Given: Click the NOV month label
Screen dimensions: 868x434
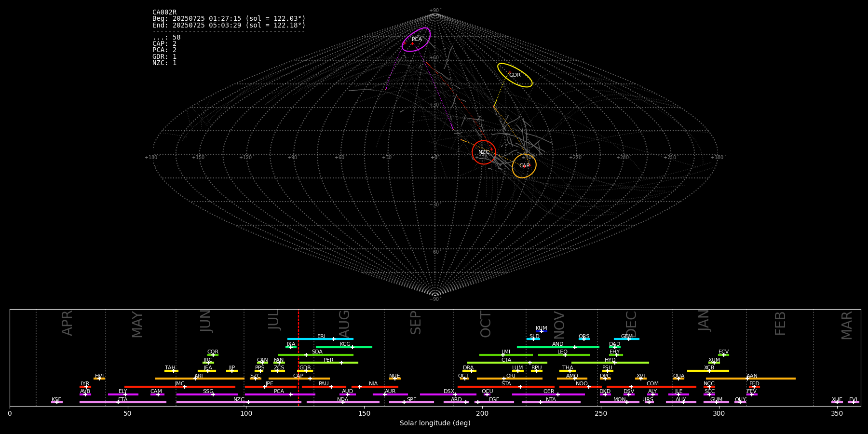Looking at the screenshot, I should [x=559, y=324].
